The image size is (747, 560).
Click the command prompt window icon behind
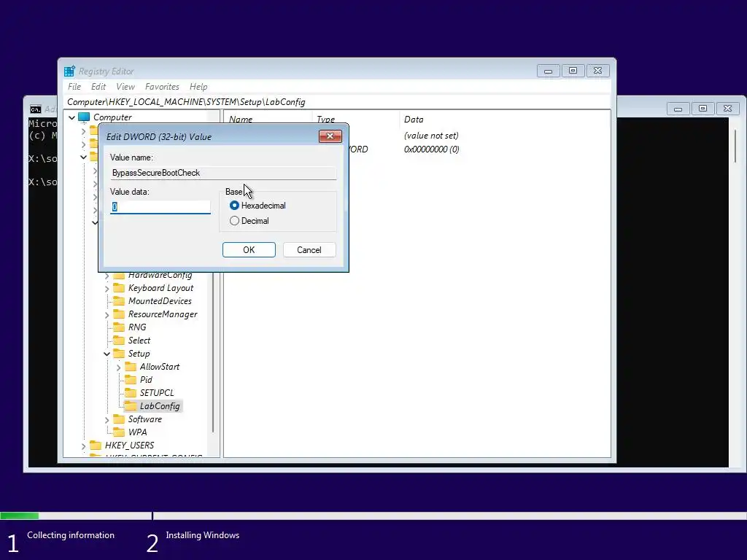36,109
